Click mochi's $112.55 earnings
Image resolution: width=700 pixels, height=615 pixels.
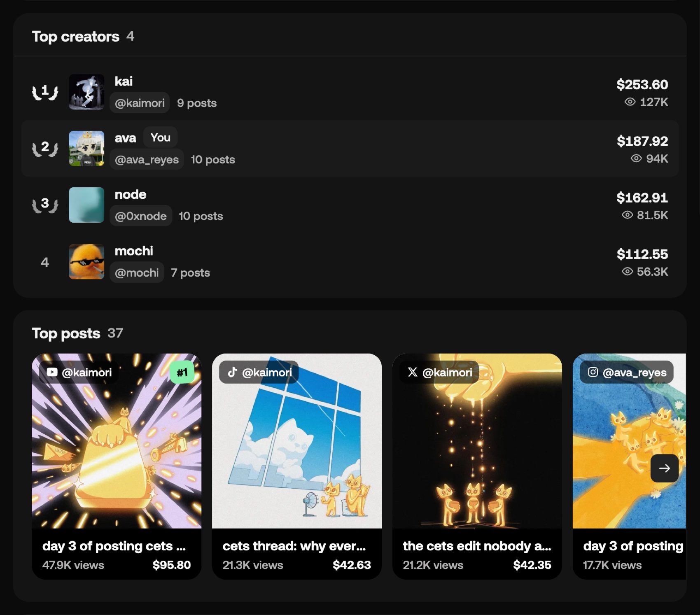click(x=642, y=254)
